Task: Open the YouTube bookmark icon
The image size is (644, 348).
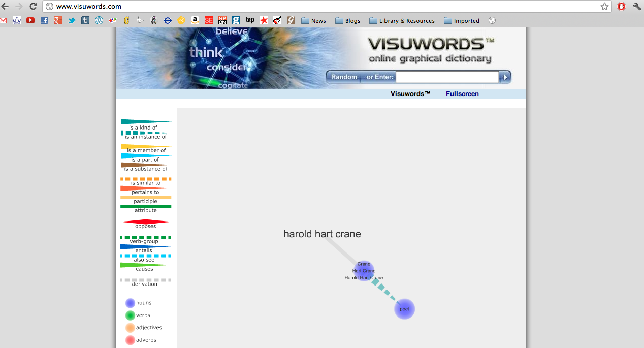Action: [30, 21]
